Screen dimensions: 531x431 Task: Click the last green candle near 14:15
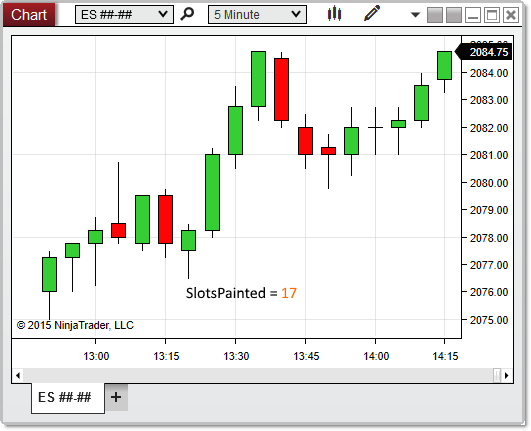(x=444, y=66)
